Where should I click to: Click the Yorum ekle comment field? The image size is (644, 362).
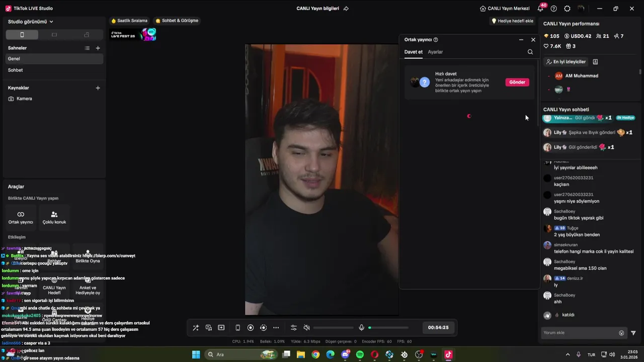click(x=580, y=333)
